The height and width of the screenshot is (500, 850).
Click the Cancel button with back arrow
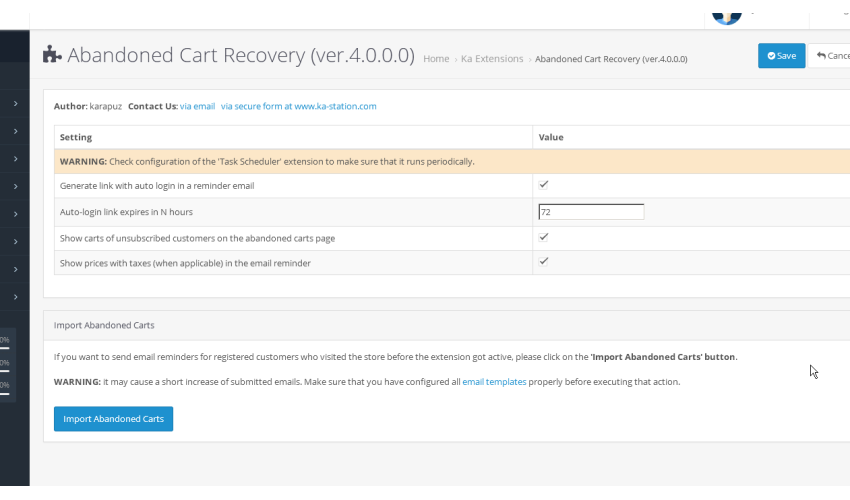(829, 56)
